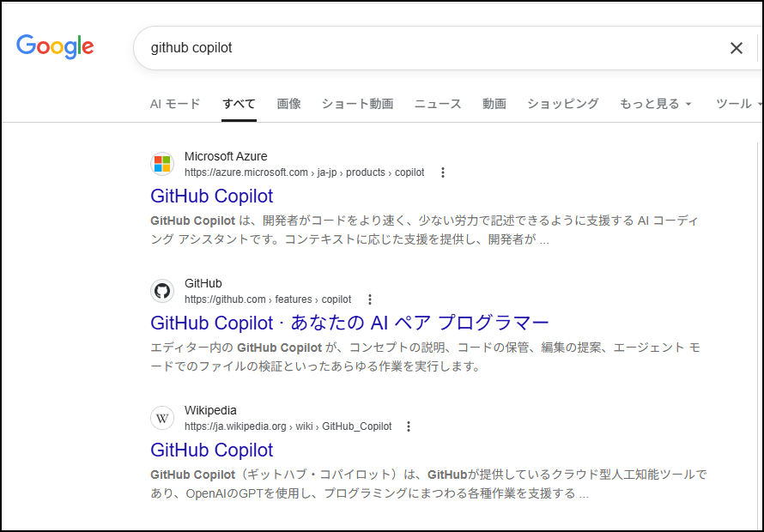
Task: Open more options for the GitHub result
Action: click(x=370, y=299)
